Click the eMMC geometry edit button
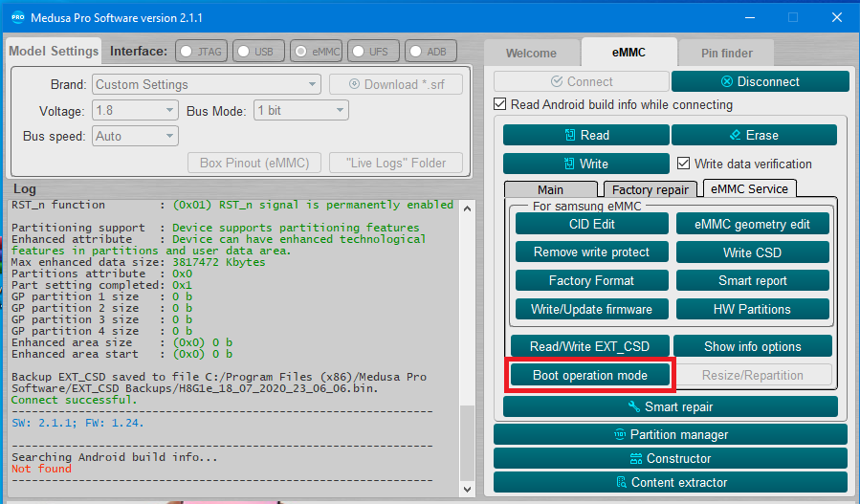The height and width of the screenshot is (504, 860). [752, 224]
